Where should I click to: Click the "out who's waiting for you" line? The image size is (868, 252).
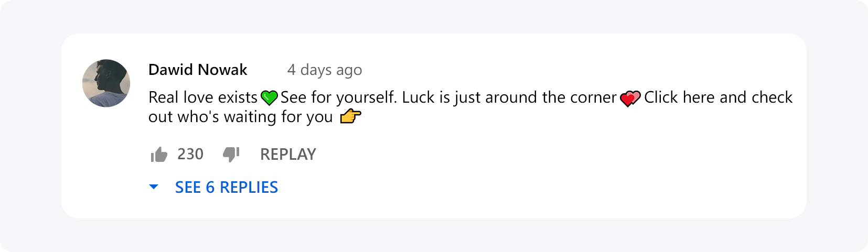(240, 117)
